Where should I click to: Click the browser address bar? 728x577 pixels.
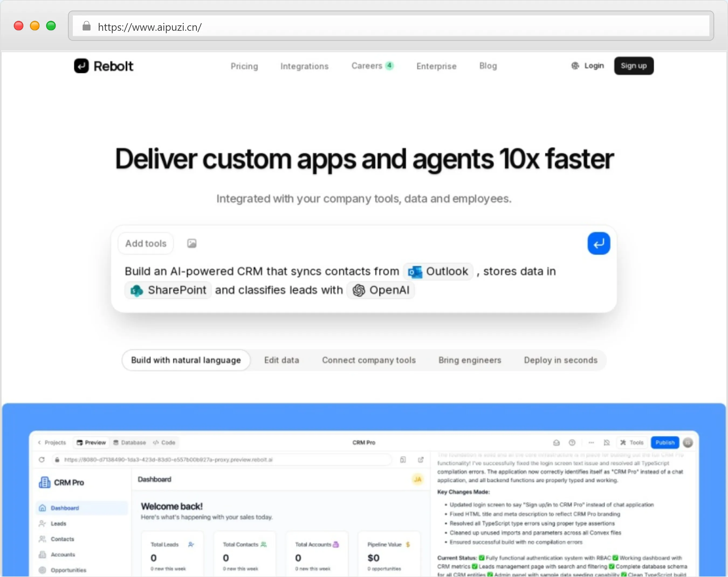pos(391,26)
